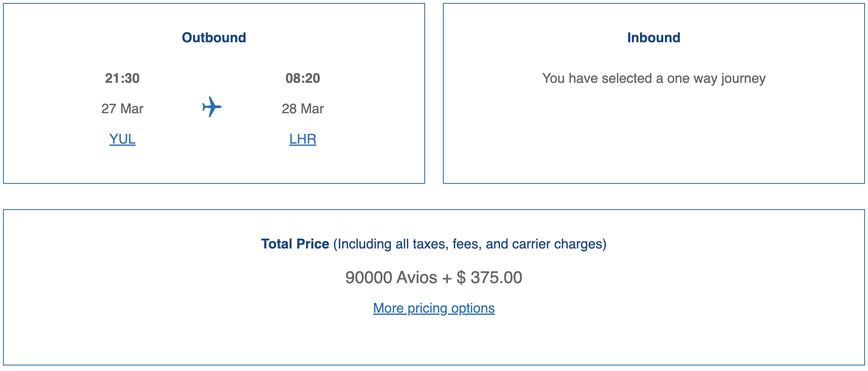868x371 pixels.
Task: Click the Outbound heading
Action: (214, 38)
